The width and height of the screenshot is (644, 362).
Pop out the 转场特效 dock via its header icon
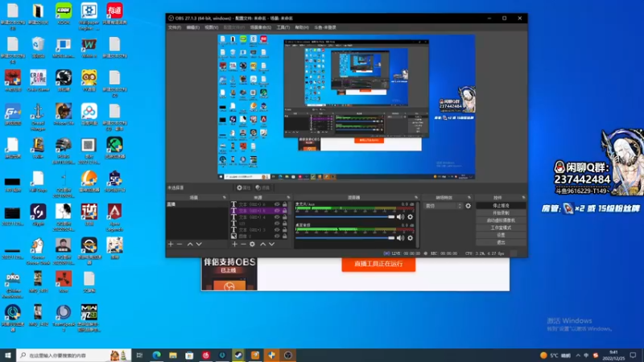469,198
